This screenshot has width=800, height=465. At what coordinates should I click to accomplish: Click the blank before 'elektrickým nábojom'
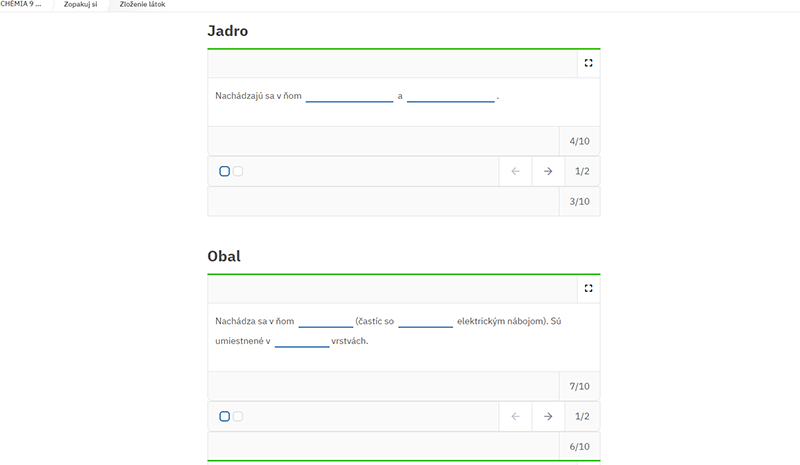pyautogui.click(x=426, y=322)
